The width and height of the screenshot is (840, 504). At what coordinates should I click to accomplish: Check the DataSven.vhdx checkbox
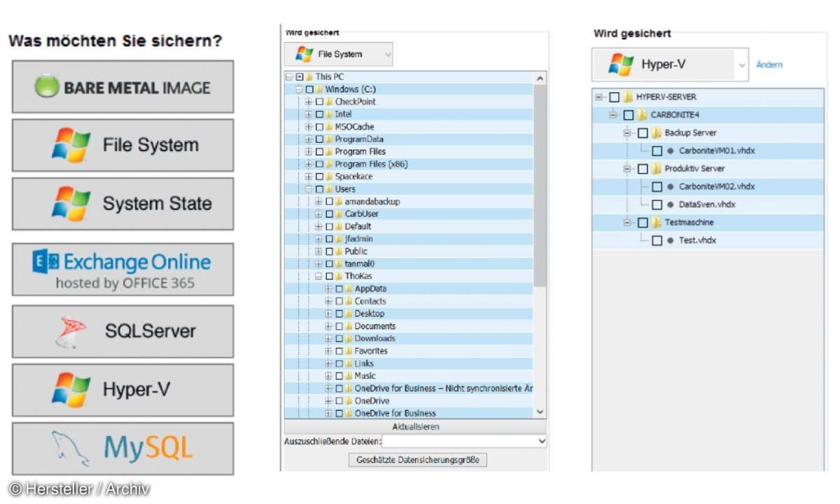(x=657, y=204)
